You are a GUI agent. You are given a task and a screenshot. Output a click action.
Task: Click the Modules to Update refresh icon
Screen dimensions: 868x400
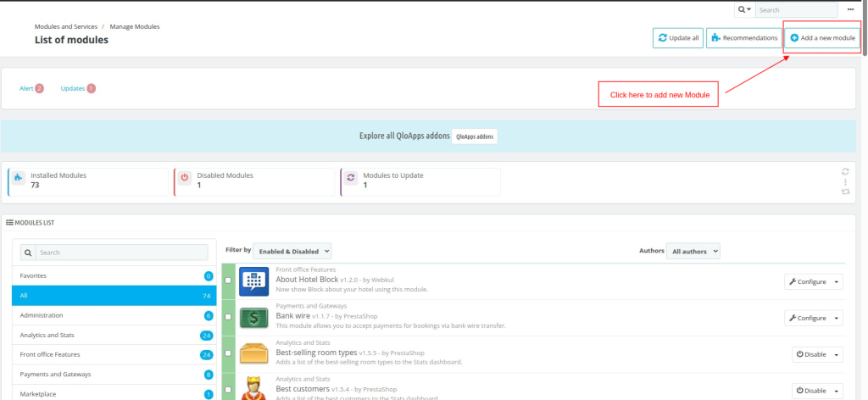pos(351,178)
